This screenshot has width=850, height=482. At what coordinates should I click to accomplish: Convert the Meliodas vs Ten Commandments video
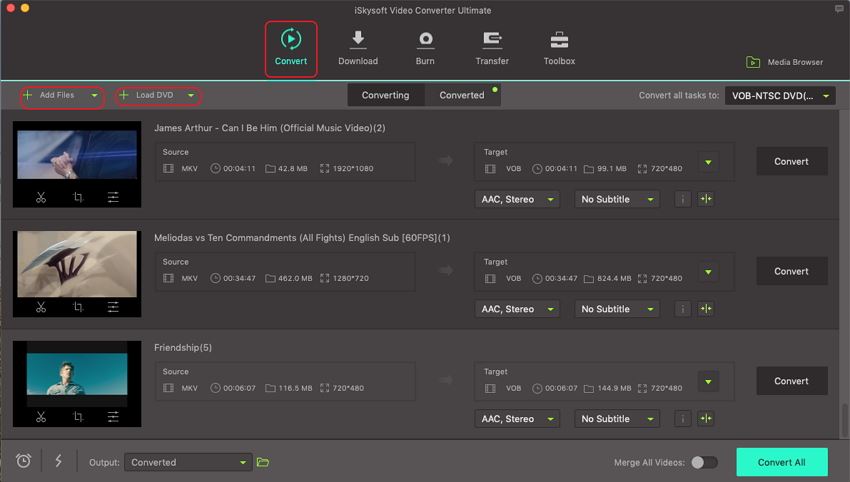pyautogui.click(x=791, y=271)
